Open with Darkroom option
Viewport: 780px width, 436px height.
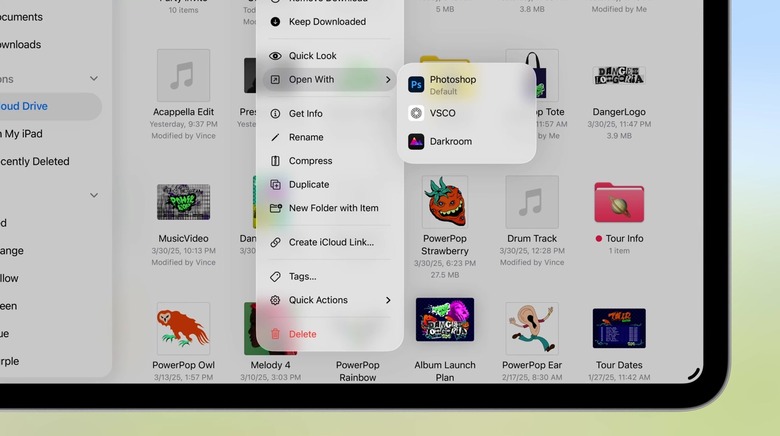tap(467, 141)
